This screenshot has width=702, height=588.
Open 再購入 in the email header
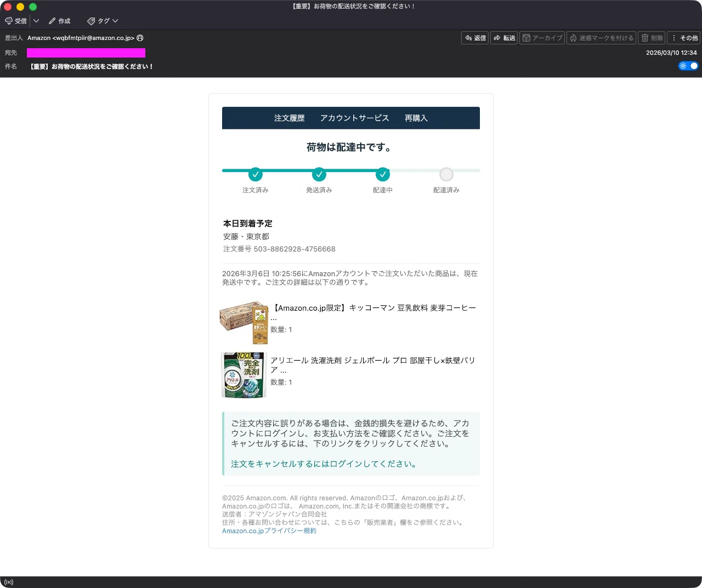coord(416,118)
